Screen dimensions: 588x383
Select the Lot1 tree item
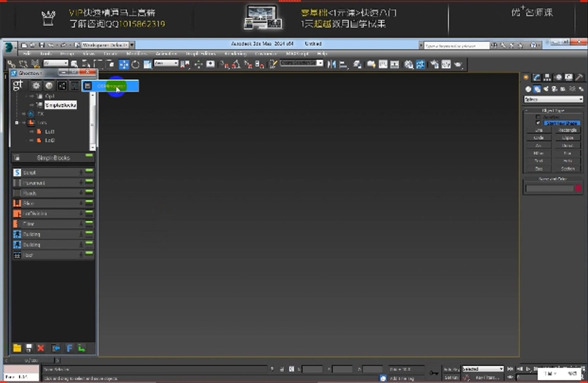click(x=50, y=132)
